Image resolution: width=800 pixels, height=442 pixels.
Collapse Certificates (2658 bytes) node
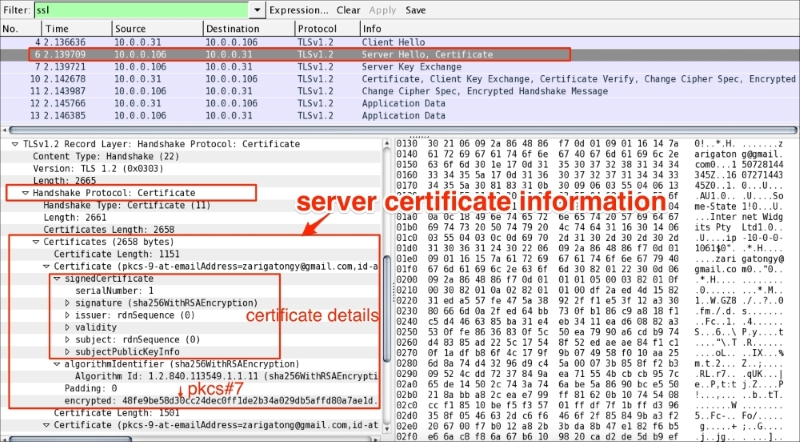(36, 242)
